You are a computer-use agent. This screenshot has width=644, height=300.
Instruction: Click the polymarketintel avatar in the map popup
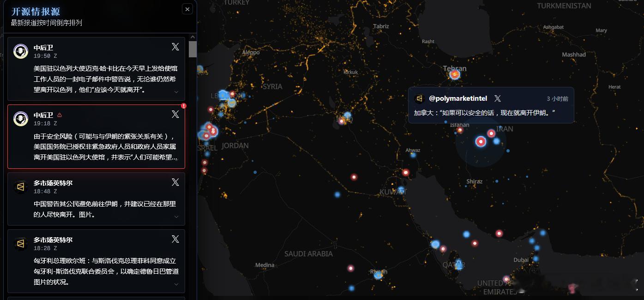[x=420, y=98]
